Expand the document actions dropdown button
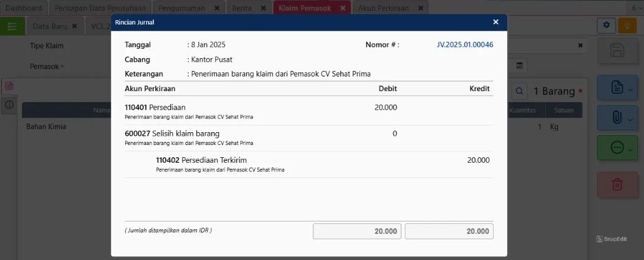This screenshot has height=260, width=644. [x=617, y=87]
